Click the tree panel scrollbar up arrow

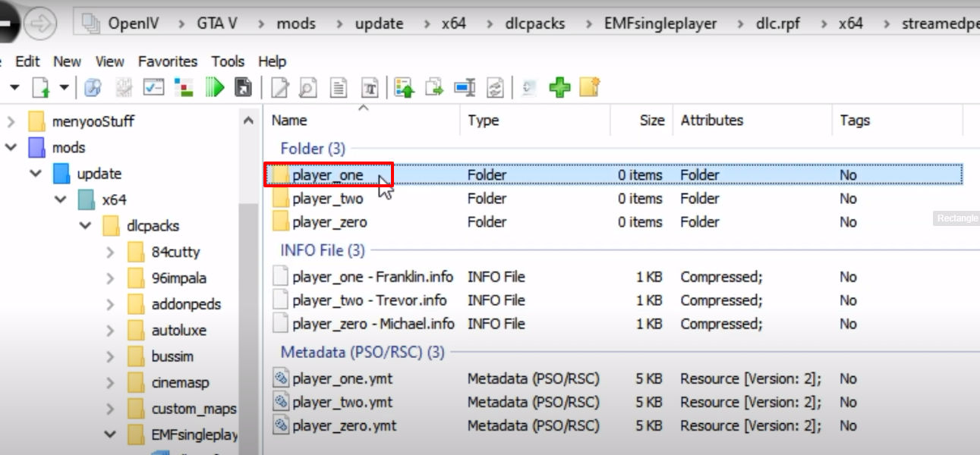[248, 121]
